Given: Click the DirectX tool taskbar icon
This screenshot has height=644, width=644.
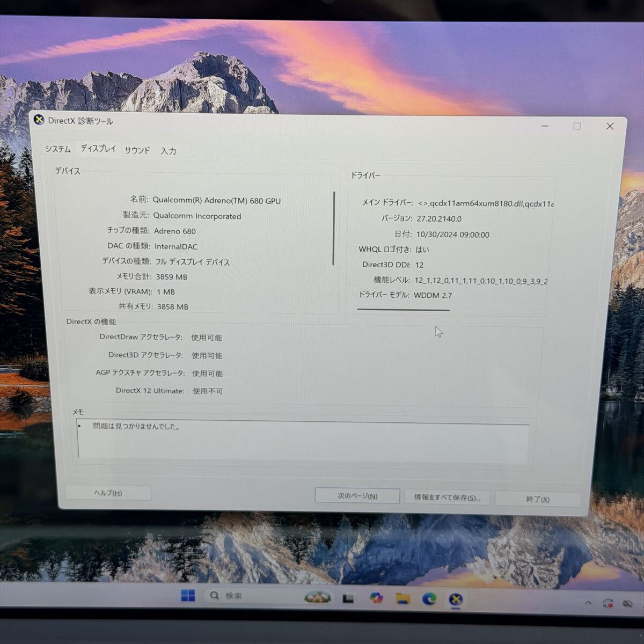Looking at the screenshot, I should pyautogui.click(x=456, y=599).
